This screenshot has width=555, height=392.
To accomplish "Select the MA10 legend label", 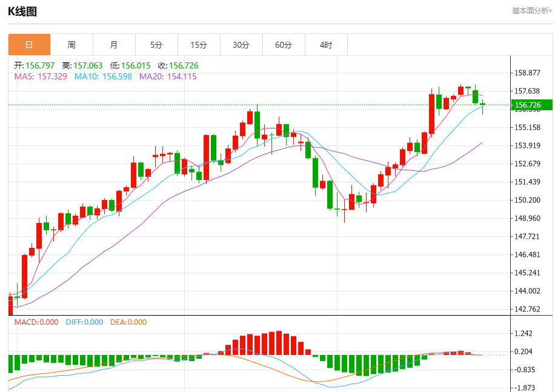I will click(102, 76).
